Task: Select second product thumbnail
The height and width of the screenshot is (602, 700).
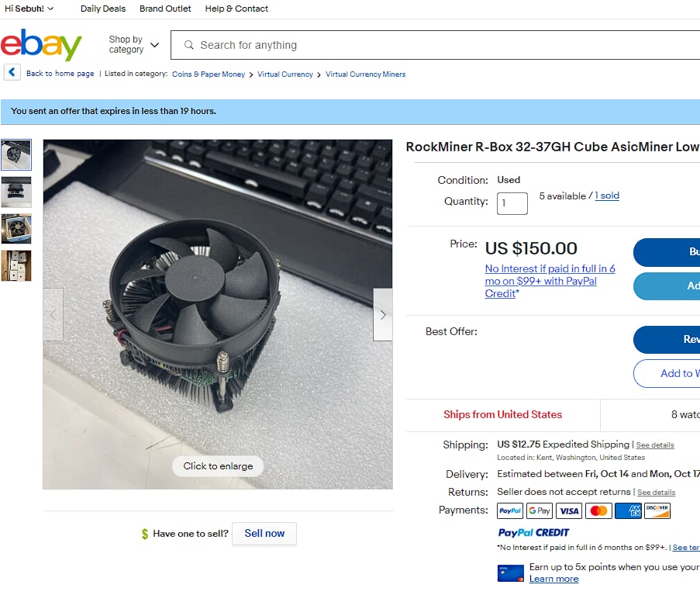Action: pos(16,192)
